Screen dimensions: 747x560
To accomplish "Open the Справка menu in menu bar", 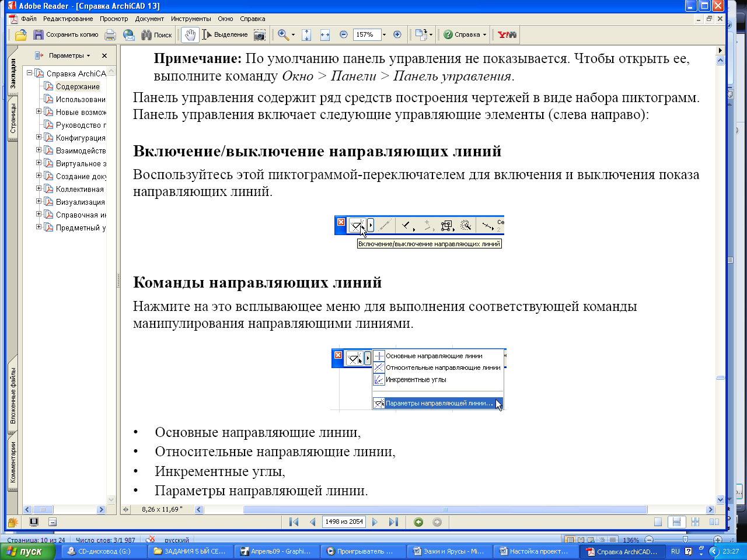I will coord(253,19).
